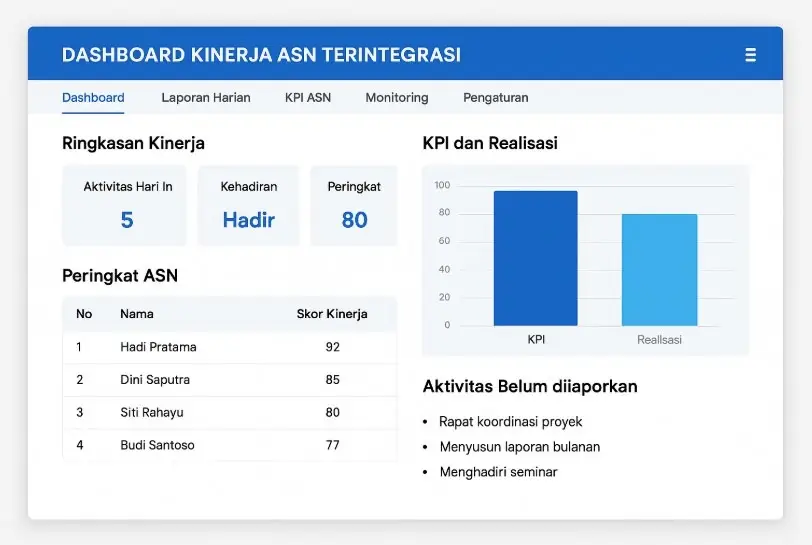Click score 85 for Dini Saputra
812x545 pixels.
332,380
